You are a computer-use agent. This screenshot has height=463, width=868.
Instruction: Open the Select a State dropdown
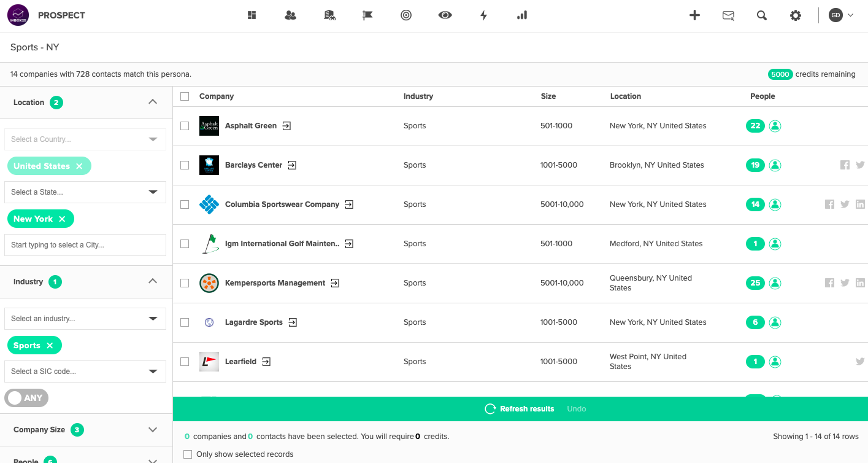(85, 192)
